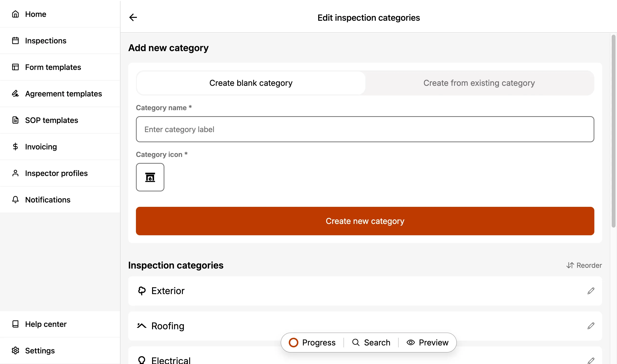Open Agreement templates page

click(x=60, y=94)
